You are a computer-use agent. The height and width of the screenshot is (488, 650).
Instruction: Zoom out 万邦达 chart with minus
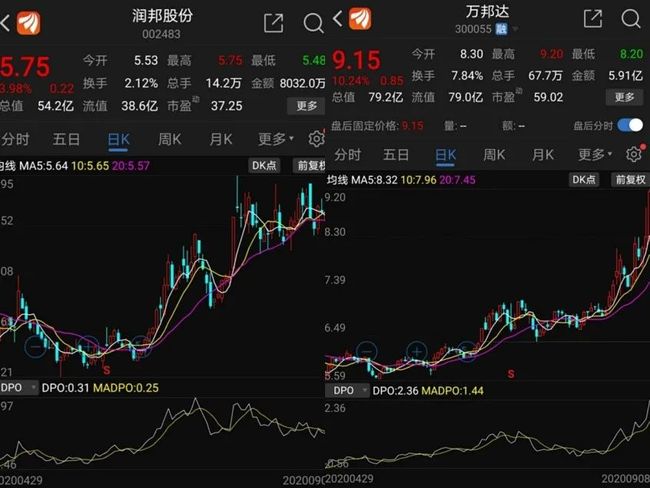(x=367, y=352)
